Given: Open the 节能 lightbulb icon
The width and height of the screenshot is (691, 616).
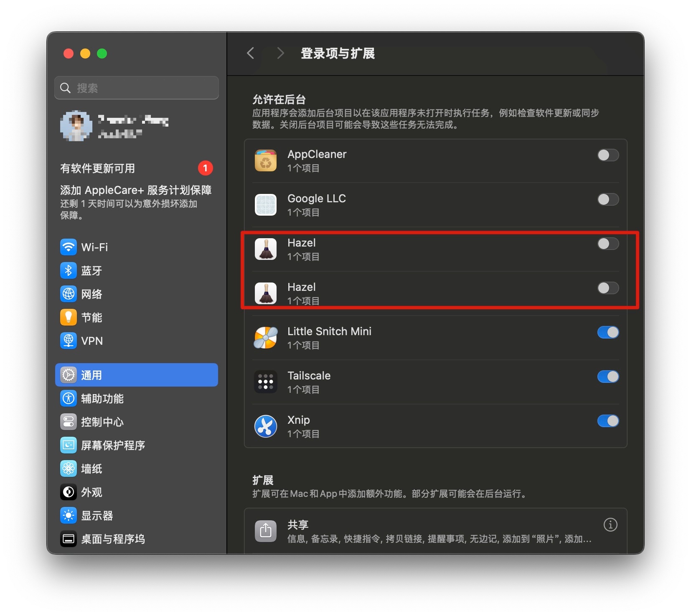Looking at the screenshot, I should pyautogui.click(x=69, y=317).
